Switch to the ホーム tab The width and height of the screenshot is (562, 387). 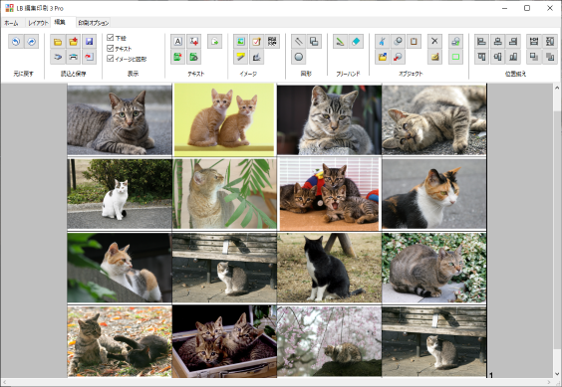pyautogui.click(x=12, y=23)
